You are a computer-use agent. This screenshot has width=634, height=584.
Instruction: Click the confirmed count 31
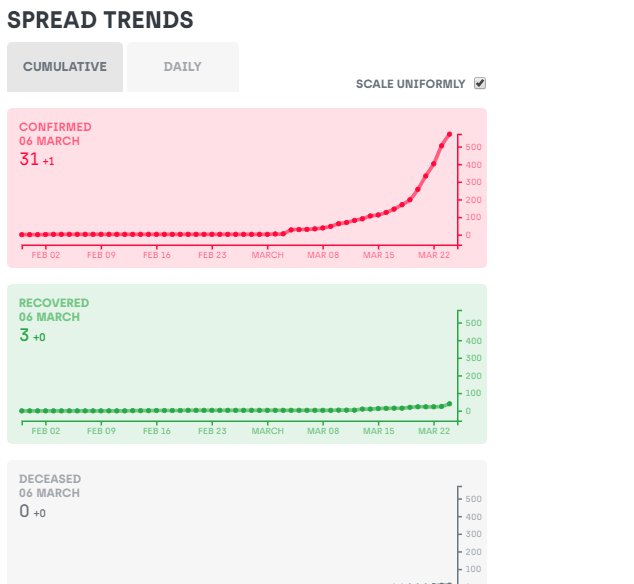(29, 159)
